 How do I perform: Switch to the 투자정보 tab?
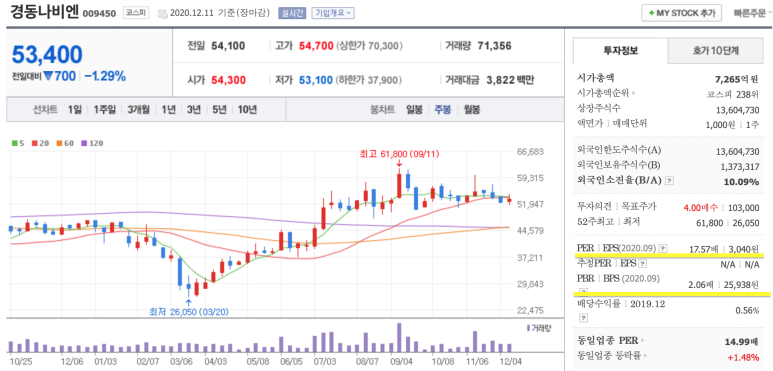(621, 50)
